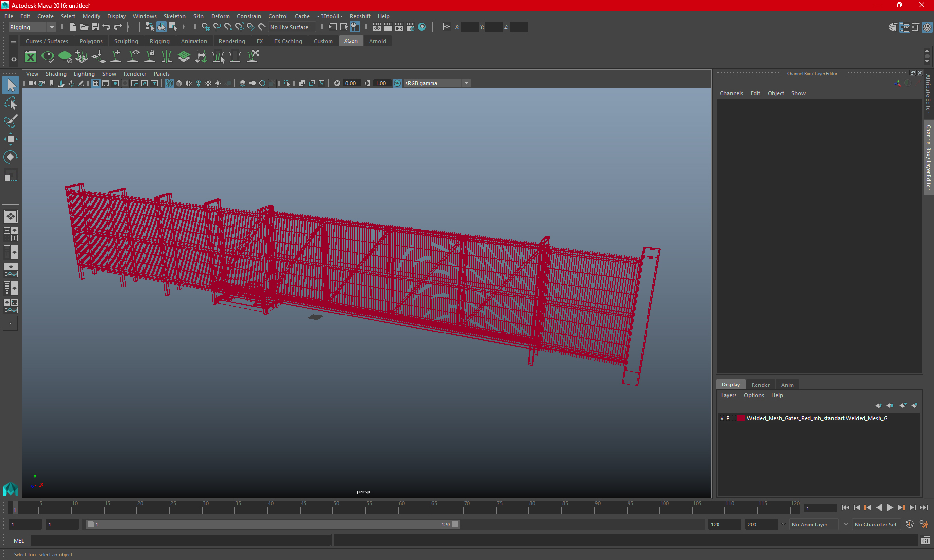Toggle the sRGB gamma color management button
The image size is (934, 560).
pyautogui.click(x=397, y=83)
